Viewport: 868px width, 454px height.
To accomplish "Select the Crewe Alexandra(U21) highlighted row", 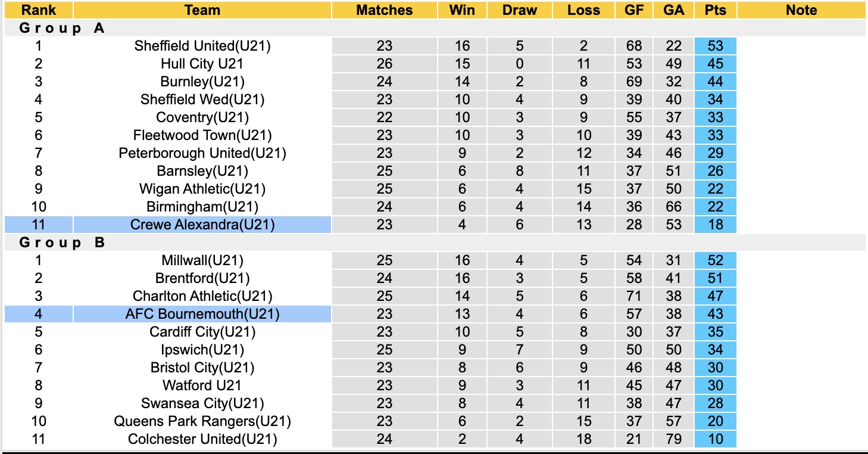I will 202,225.
